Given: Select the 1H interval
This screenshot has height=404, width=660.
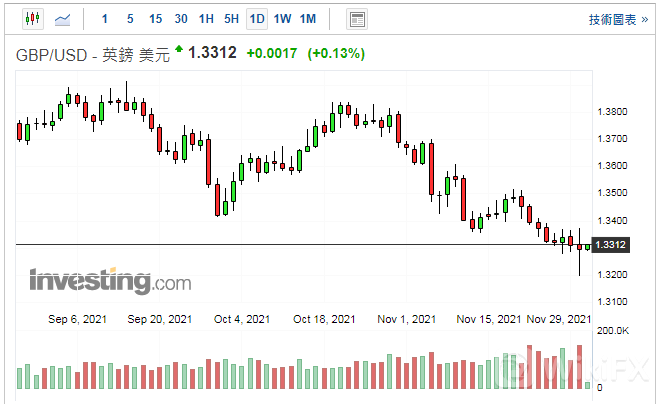Looking at the screenshot, I should (206, 19).
